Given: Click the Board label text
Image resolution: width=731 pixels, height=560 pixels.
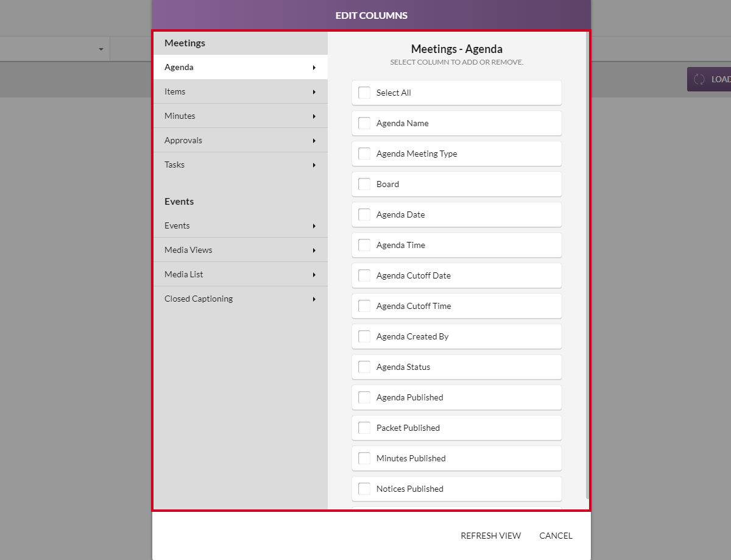Looking at the screenshot, I should [x=387, y=184].
